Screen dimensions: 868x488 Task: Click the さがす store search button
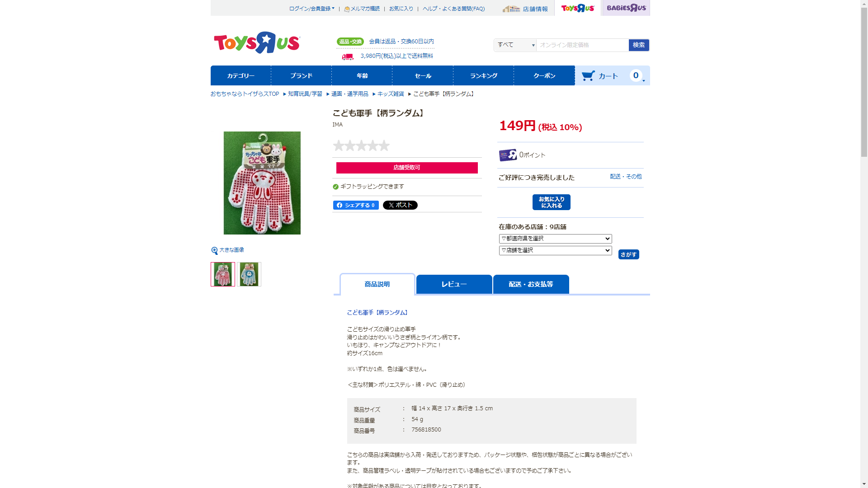pyautogui.click(x=628, y=254)
